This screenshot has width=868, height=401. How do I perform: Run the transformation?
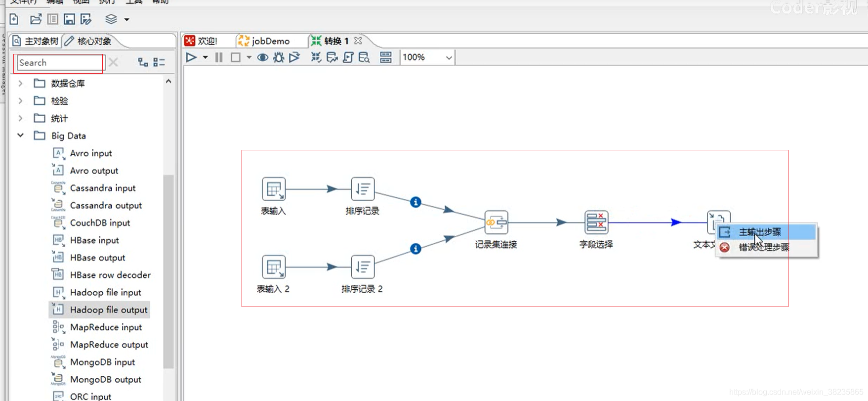(191, 57)
